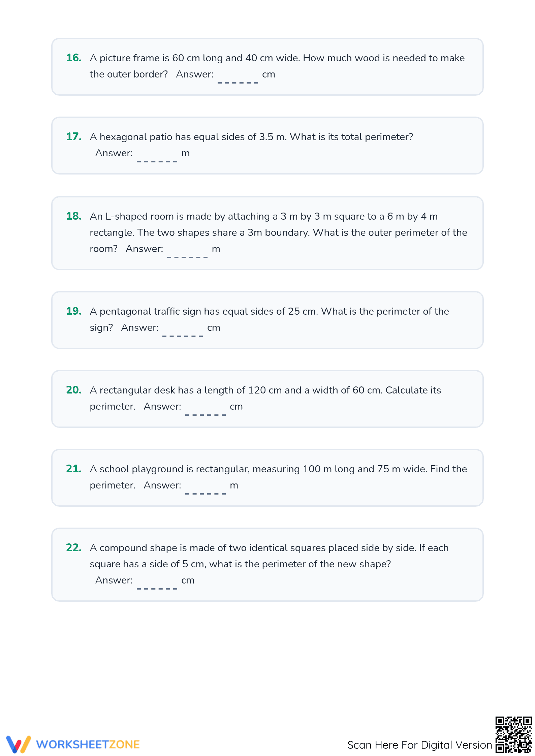Screen dimensions: 535x756
Task: Click 'Scan Here For Digital Version' text
Action: [419, 745]
